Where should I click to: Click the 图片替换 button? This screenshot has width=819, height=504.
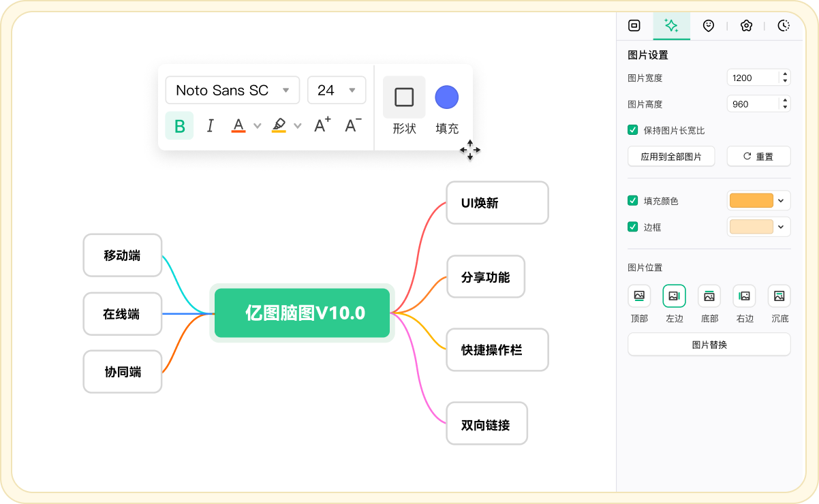(x=709, y=345)
